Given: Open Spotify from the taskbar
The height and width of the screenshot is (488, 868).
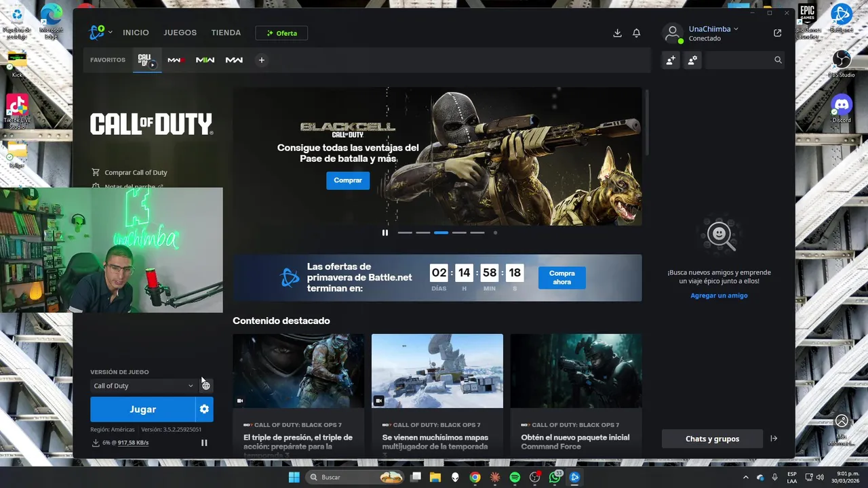Looking at the screenshot, I should click(x=515, y=477).
